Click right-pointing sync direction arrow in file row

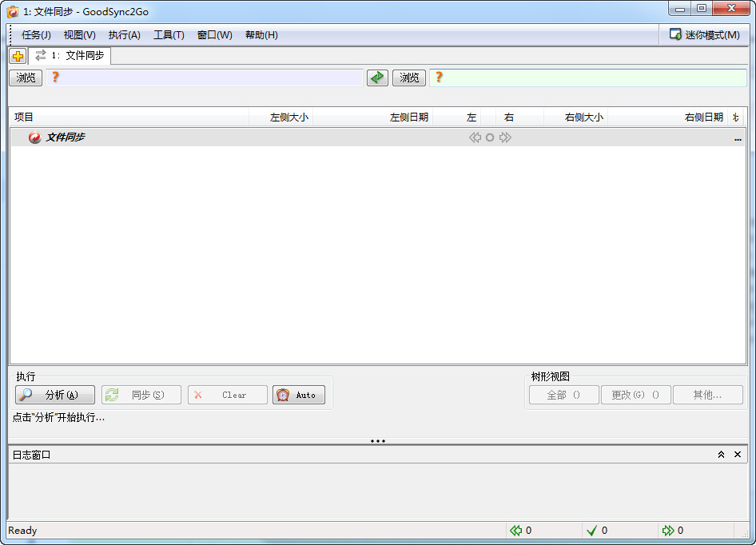(x=505, y=137)
